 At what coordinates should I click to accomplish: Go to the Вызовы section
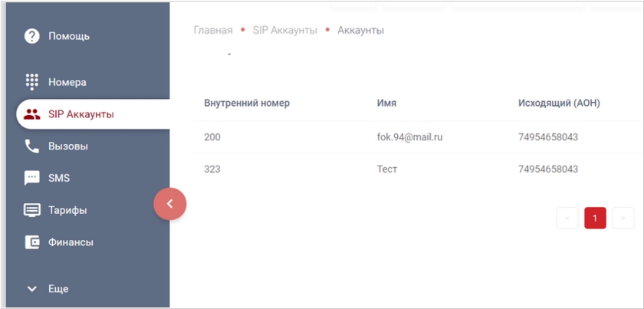click(68, 146)
